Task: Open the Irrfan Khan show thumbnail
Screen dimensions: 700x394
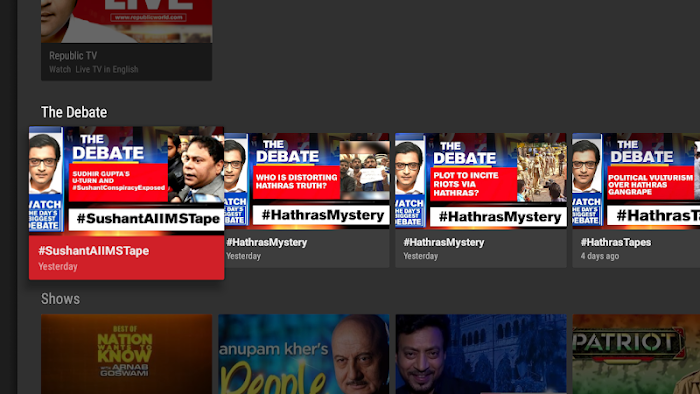Action: pos(481,354)
